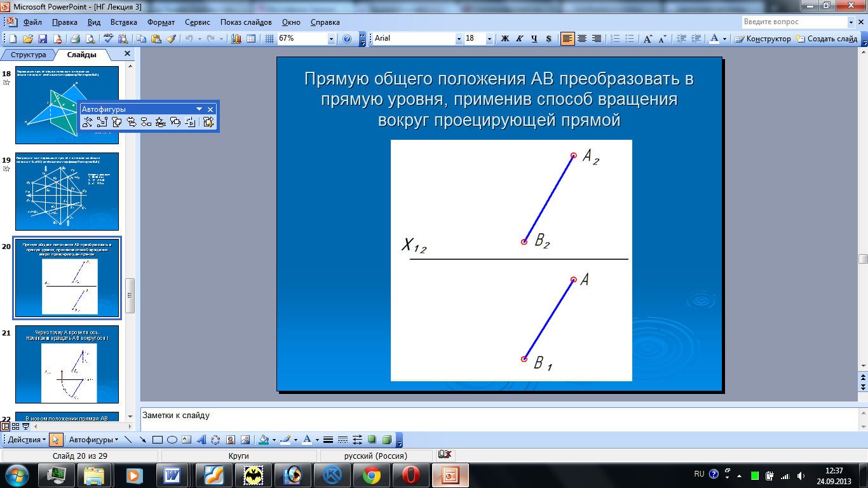Click the Print icon in toolbar
Viewport: 868px width, 488px height.
click(75, 39)
